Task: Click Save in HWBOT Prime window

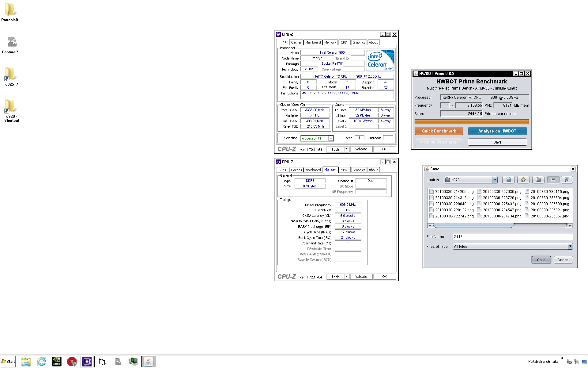Action: (497, 142)
